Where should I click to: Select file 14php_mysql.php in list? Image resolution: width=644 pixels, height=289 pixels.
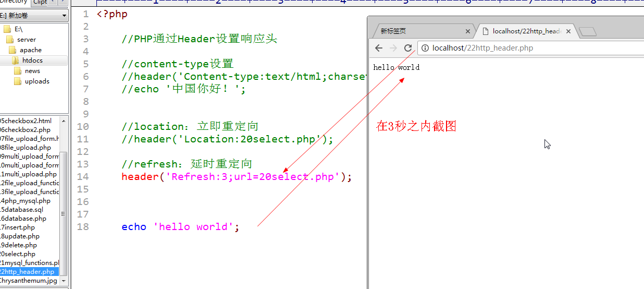point(25,201)
